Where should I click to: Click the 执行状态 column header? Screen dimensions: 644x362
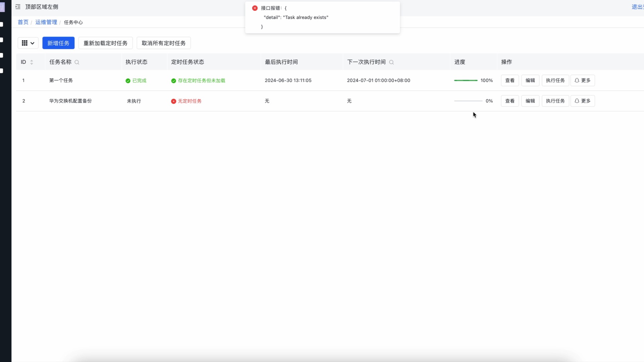(136, 62)
